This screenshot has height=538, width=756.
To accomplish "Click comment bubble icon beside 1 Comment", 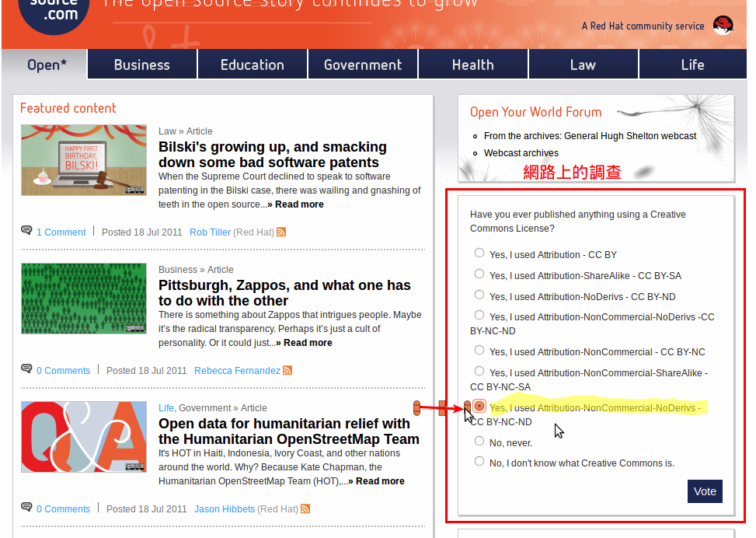I will pyautogui.click(x=26, y=230).
